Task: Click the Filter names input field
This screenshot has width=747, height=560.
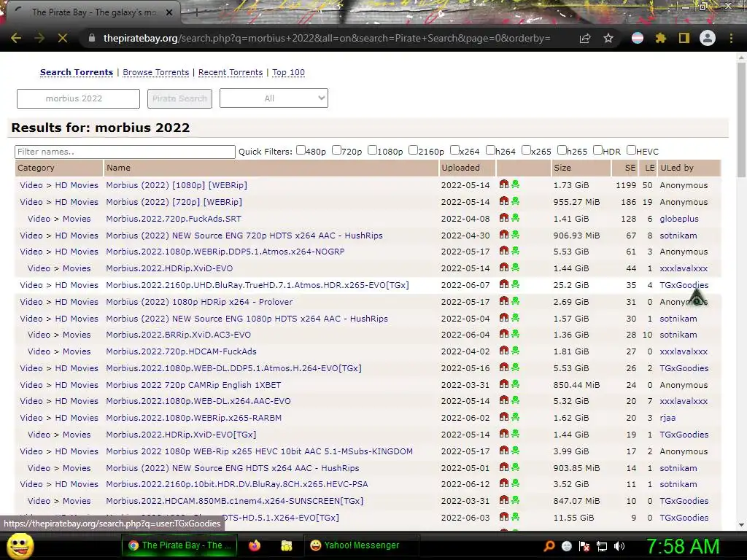Action: pyautogui.click(x=125, y=152)
